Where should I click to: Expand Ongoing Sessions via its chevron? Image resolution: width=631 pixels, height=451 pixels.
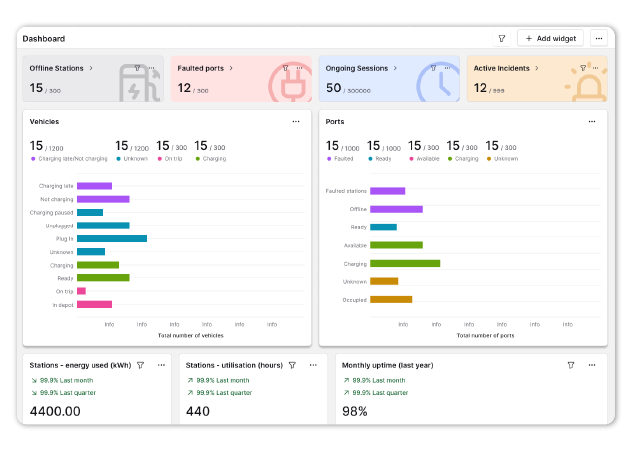click(x=397, y=68)
